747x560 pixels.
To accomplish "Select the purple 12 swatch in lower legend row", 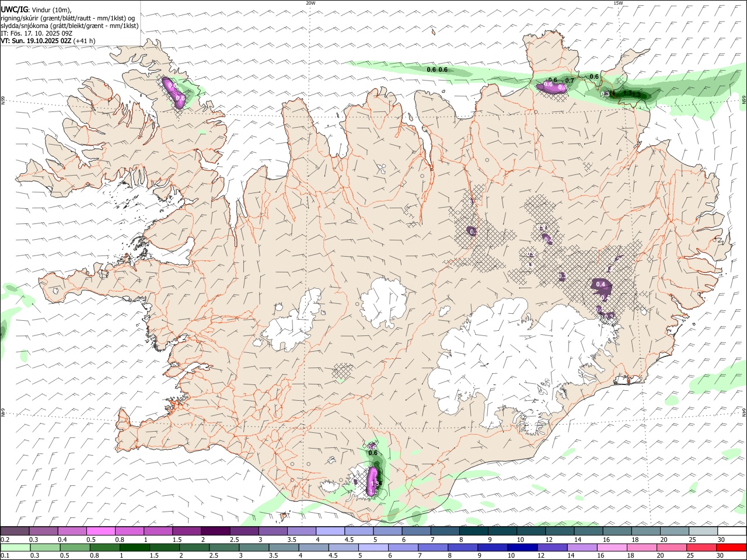I will coord(551,547).
